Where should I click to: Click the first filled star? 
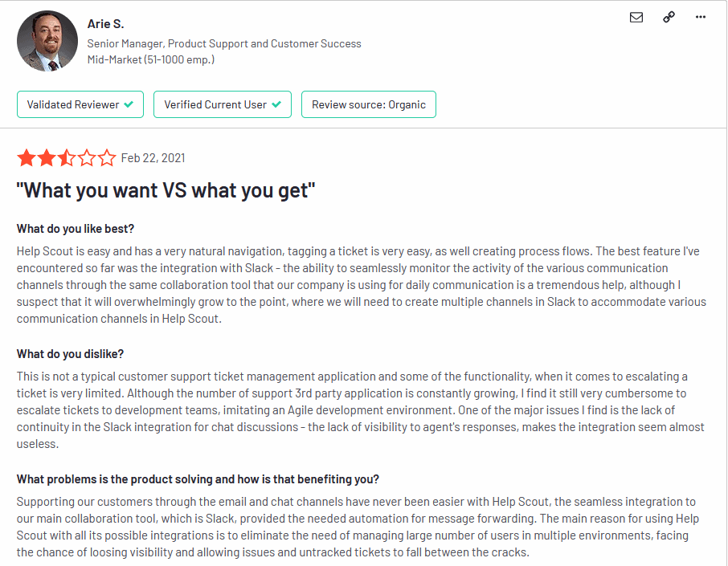[27, 157]
